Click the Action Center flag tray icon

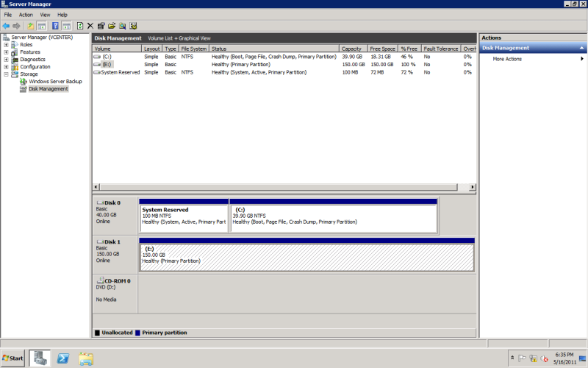point(522,358)
